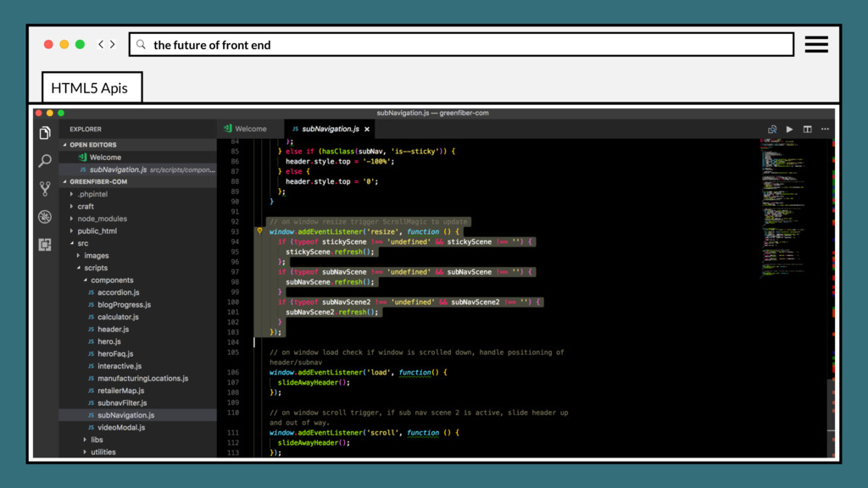Image resolution: width=868 pixels, height=488 pixels.
Task: Split the editor with the split icon
Action: (808, 129)
